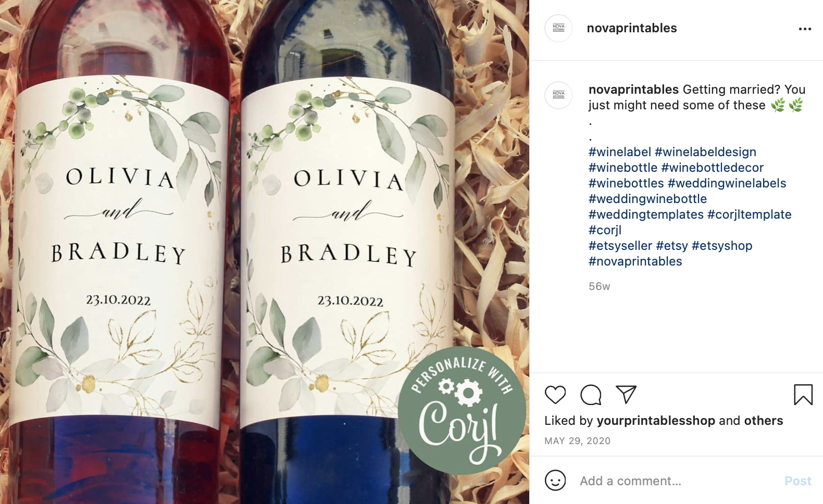
Task: Save post with bookmark icon
Action: click(x=803, y=395)
